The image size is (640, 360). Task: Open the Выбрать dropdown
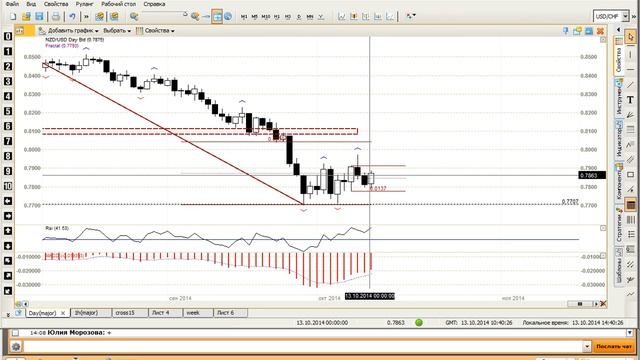[x=117, y=31]
